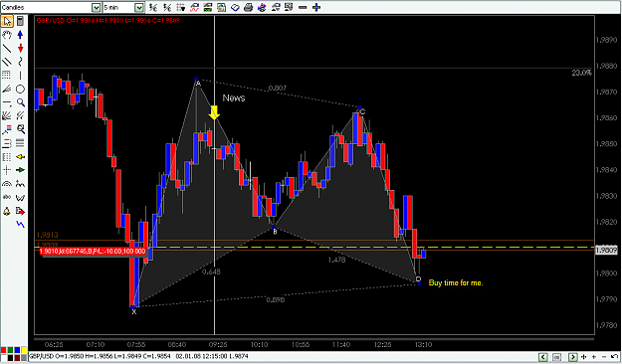The height and width of the screenshot is (364, 622).
Task: Click the red order label 1.9810 on chart
Action: (94, 251)
